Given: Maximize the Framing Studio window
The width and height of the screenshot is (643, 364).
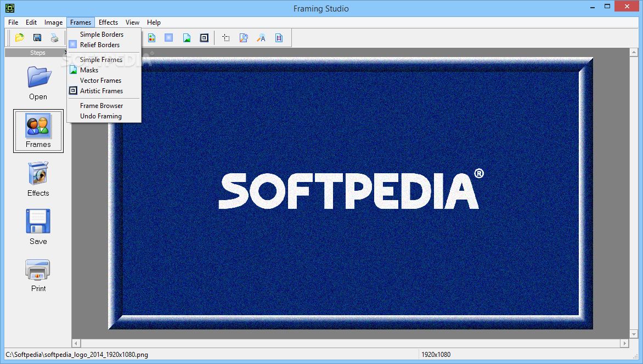Looking at the screenshot, I should pos(607,6).
